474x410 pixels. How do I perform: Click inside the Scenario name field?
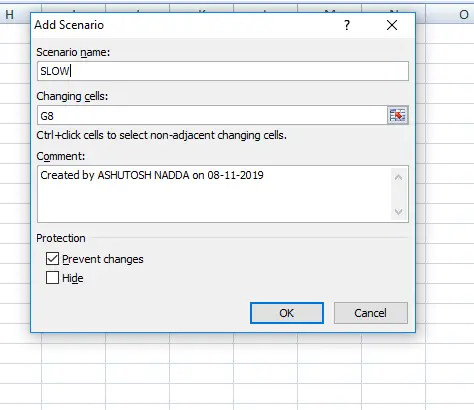223,71
